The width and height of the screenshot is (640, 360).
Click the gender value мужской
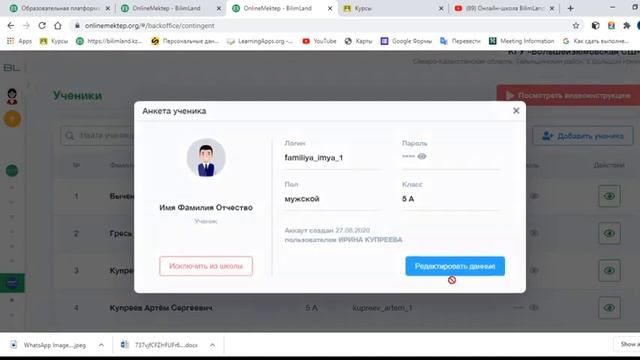[302, 199]
